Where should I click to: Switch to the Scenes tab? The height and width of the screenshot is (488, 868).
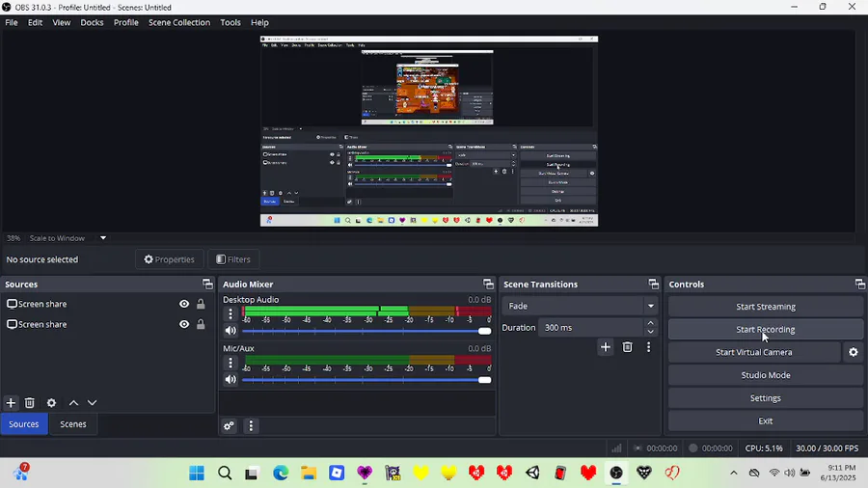click(x=73, y=424)
